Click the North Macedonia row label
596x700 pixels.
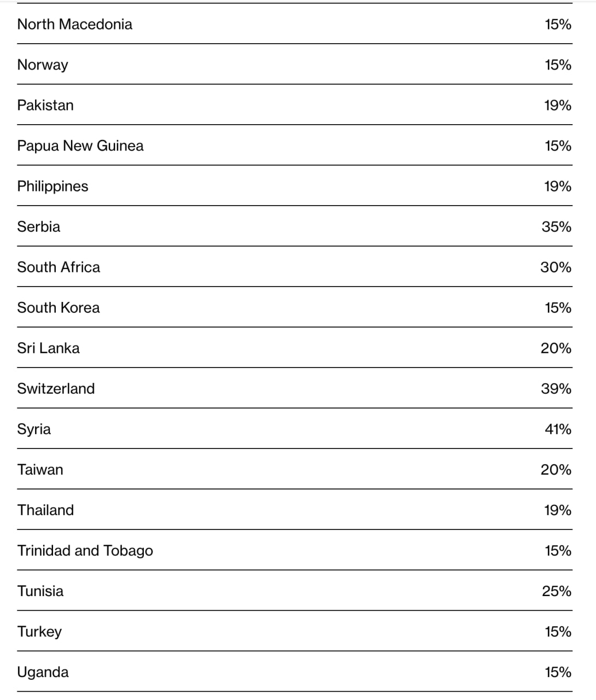coord(74,24)
